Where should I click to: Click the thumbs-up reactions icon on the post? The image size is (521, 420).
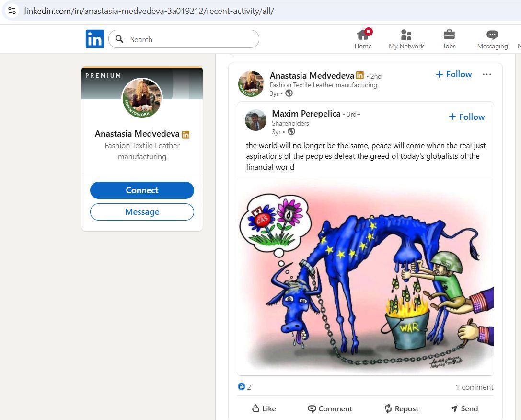coord(241,386)
